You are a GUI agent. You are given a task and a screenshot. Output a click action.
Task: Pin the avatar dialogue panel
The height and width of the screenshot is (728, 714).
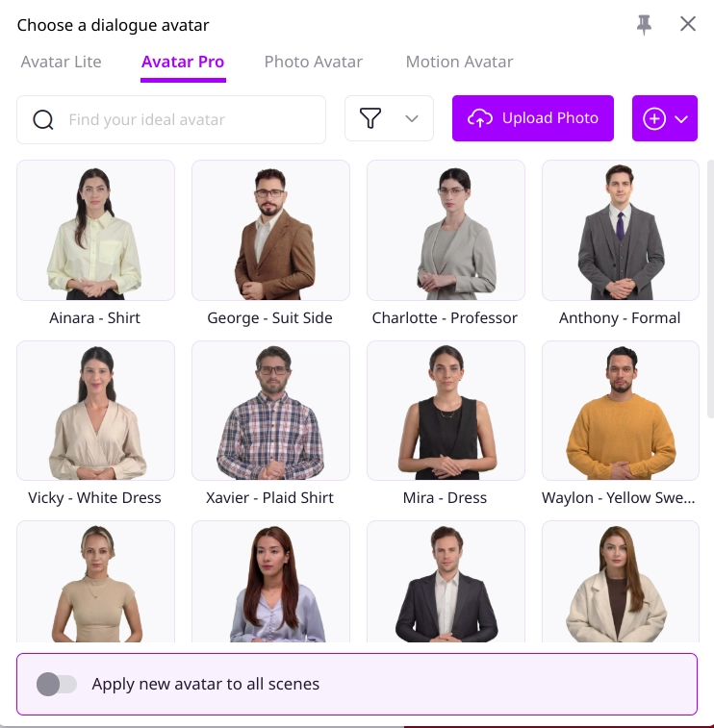(644, 25)
